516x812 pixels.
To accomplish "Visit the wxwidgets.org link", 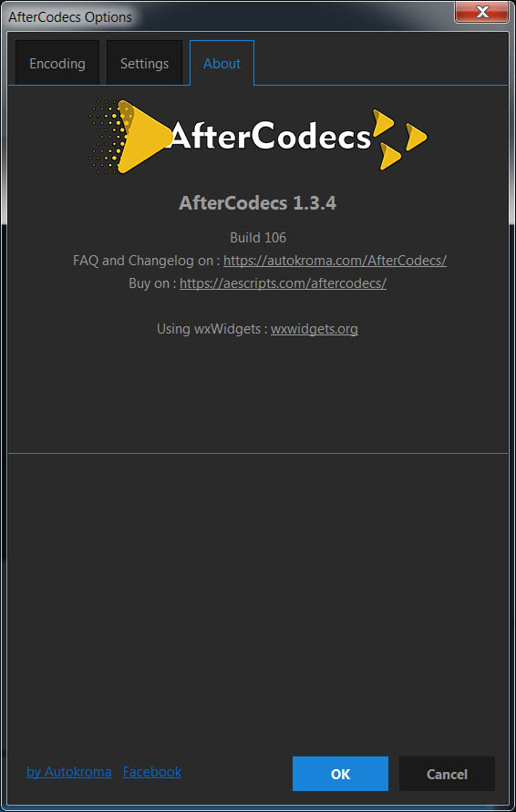I will pyautogui.click(x=314, y=329).
